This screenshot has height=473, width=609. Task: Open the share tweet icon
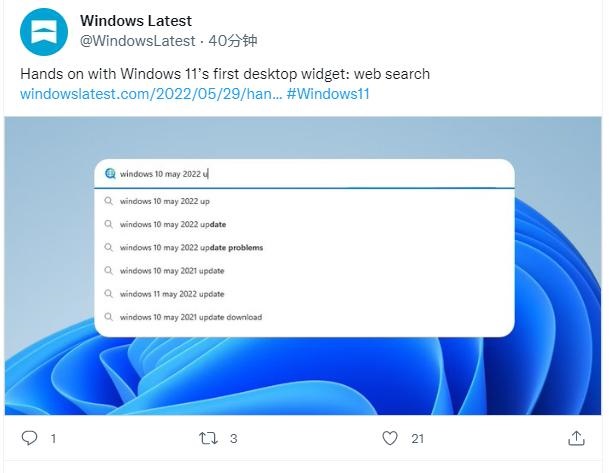point(577,438)
